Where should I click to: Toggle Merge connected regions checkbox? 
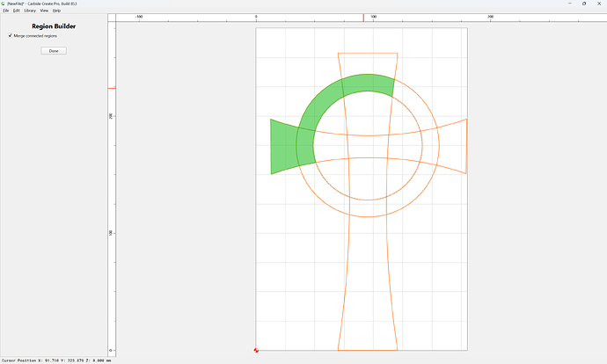pyautogui.click(x=10, y=35)
